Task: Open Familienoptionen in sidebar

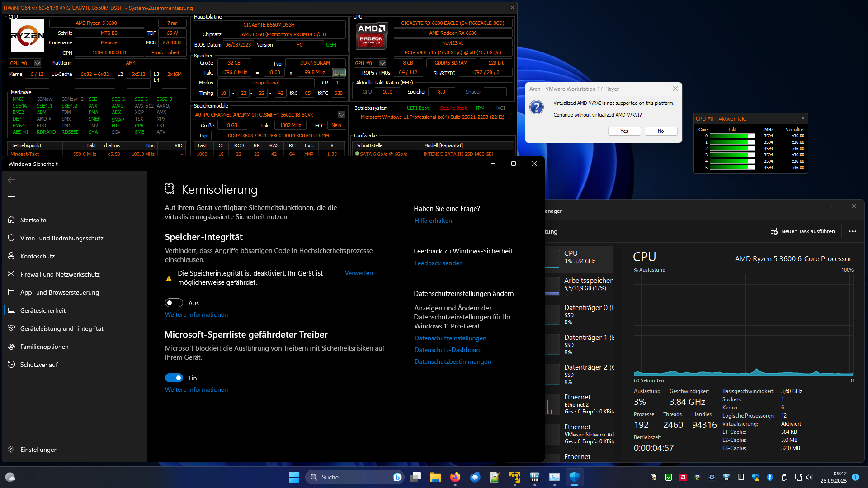Action: coord(75,347)
